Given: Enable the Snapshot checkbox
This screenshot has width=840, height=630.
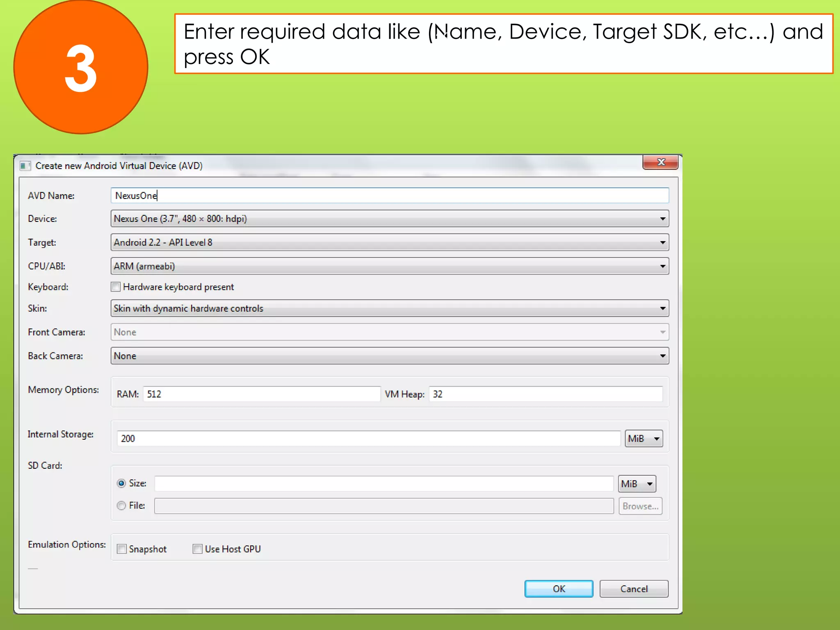Looking at the screenshot, I should pyautogui.click(x=122, y=549).
